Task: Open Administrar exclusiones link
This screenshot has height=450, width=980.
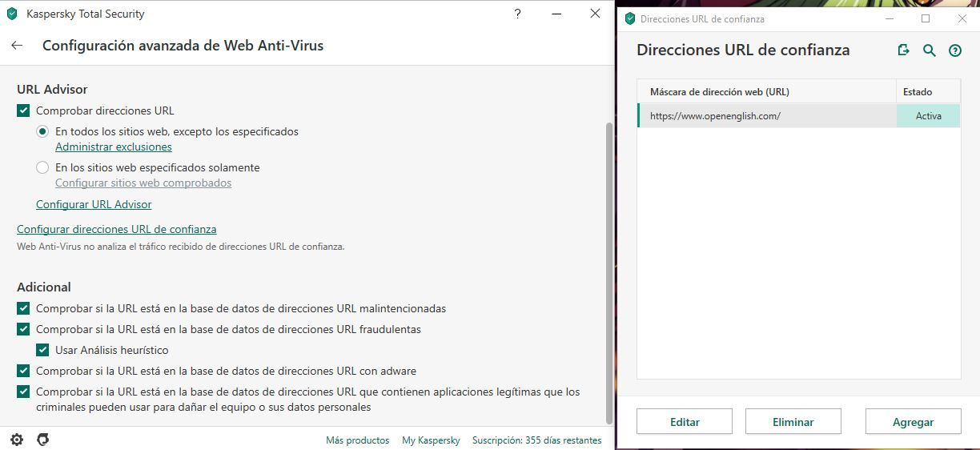Action: pos(113,147)
